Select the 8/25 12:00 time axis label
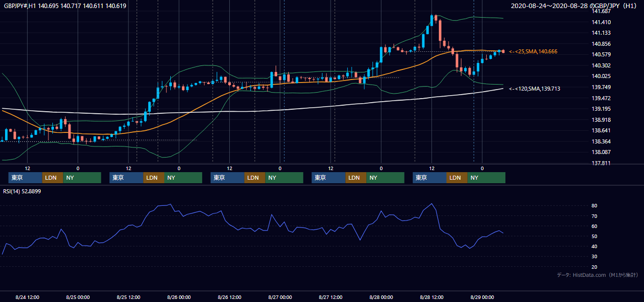 click(x=128, y=297)
